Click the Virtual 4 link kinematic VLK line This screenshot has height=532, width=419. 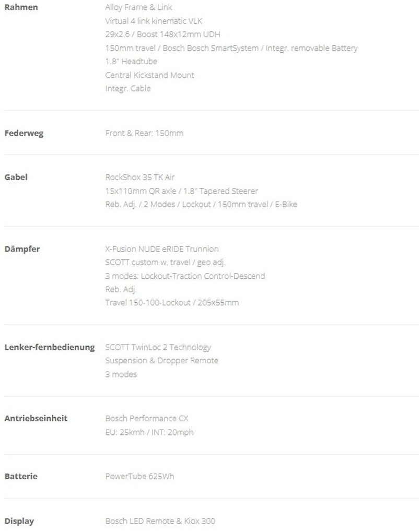coord(154,21)
